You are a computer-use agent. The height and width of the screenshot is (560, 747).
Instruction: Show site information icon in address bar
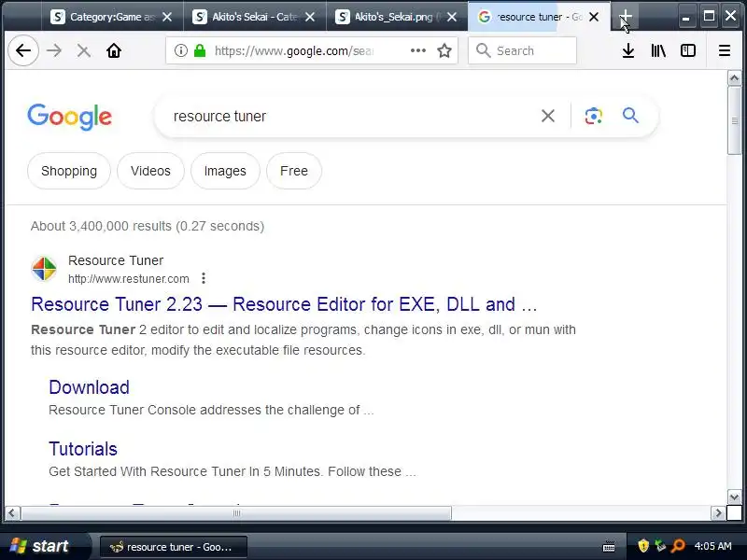180,50
